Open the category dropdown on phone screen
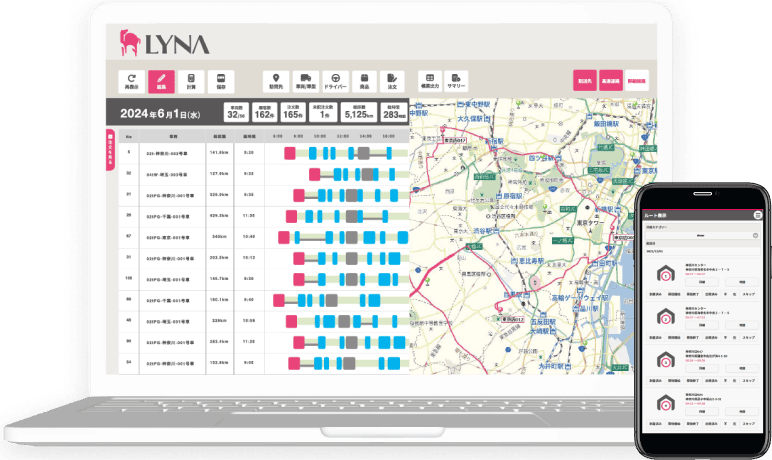Viewport: 772px width, 460px height. (702, 235)
